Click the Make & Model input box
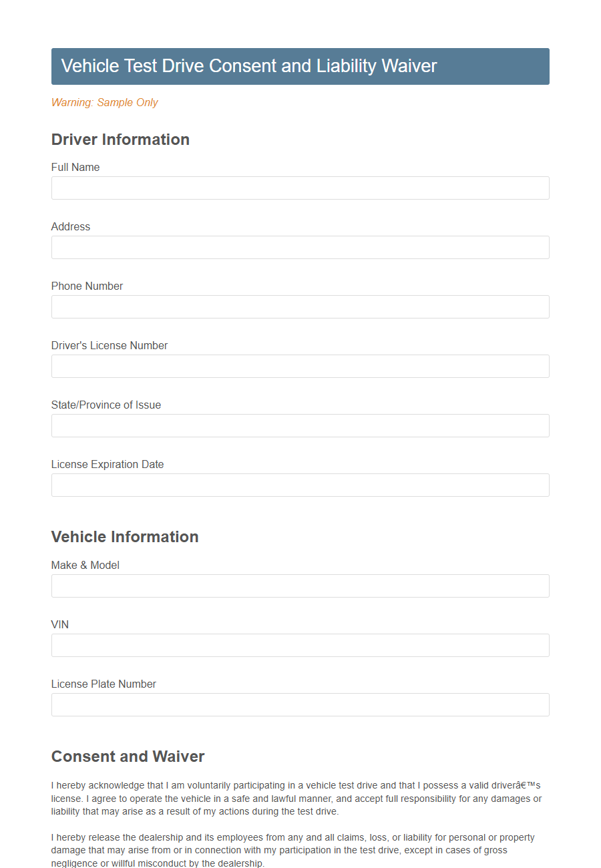 pyautogui.click(x=300, y=586)
